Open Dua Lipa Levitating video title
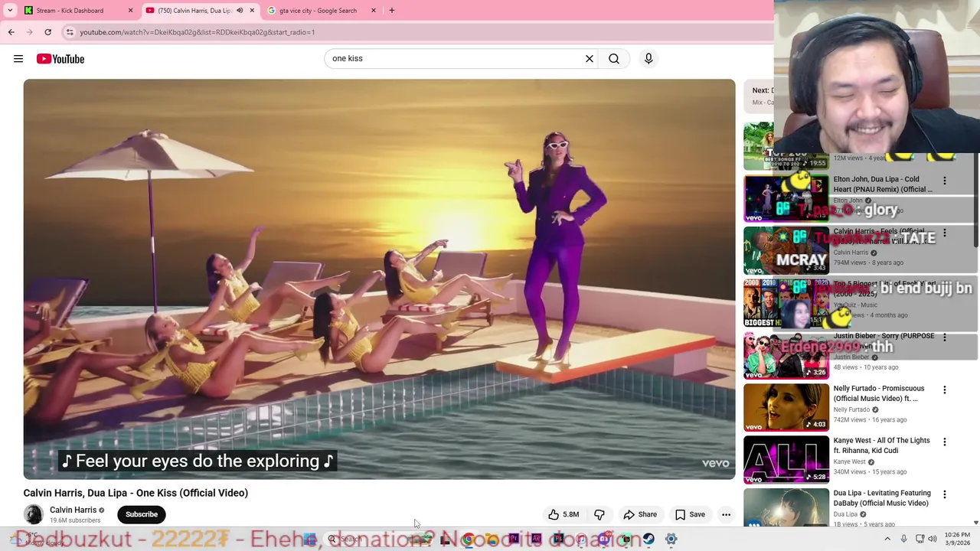 882,498
